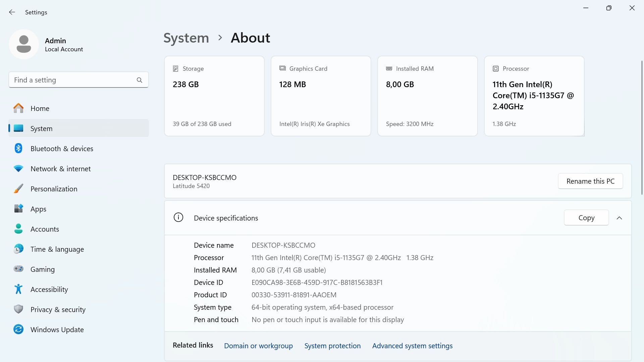Open the Storage 238 GB card
Screen dimensions: 644x362
tap(214, 96)
